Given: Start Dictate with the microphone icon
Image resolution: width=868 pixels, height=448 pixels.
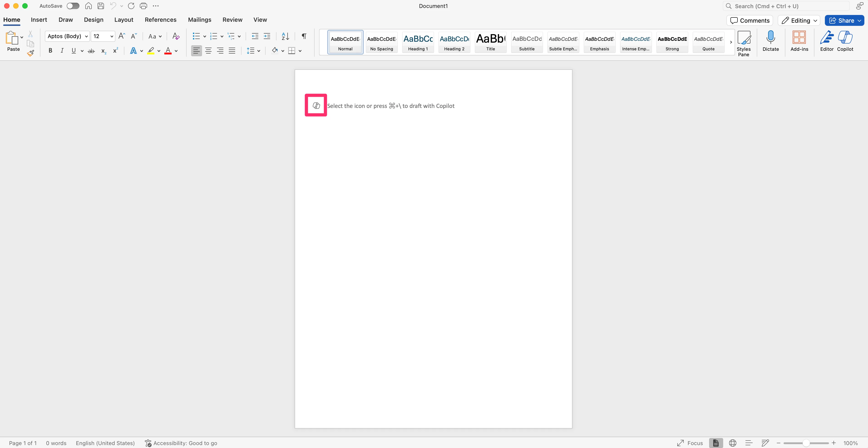Looking at the screenshot, I should [770, 41].
